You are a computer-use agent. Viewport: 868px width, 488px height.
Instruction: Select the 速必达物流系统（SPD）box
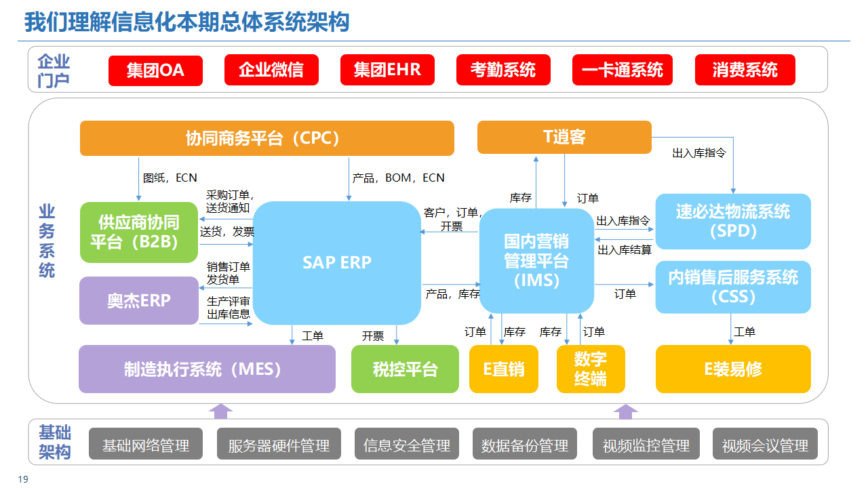[x=733, y=222]
